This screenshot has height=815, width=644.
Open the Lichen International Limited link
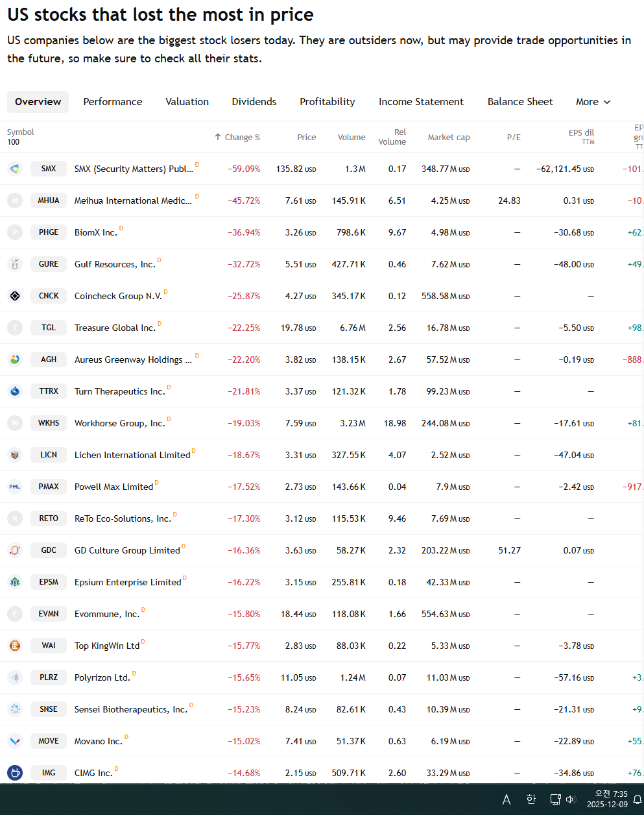[132, 455]
